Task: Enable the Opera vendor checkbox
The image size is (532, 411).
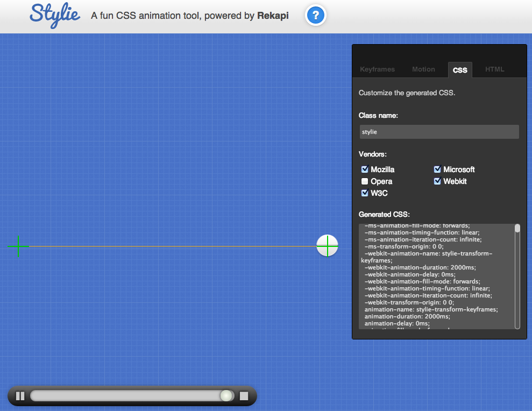Action: coord(365,181)
